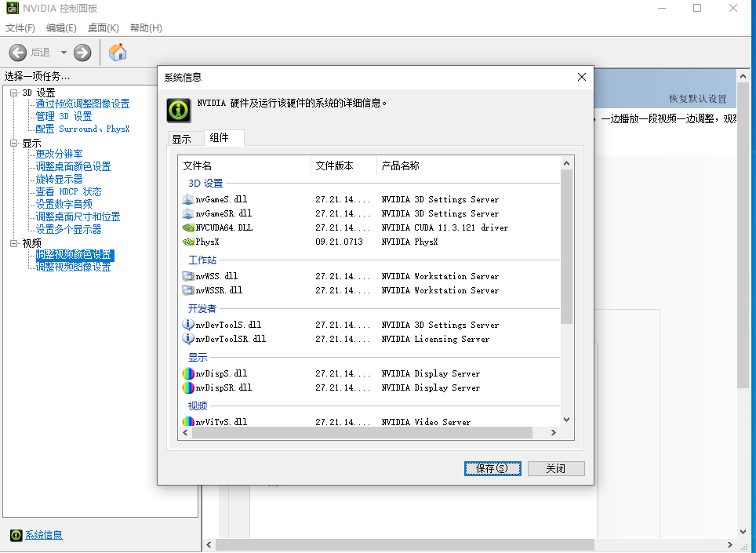Open the Home icon in toolbar
The image size is (756, 553).
click(x=117, y=52)
